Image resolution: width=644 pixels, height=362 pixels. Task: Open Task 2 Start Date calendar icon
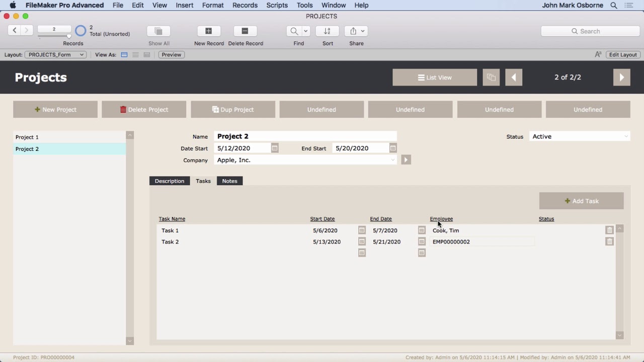click(x=362, y=242)
